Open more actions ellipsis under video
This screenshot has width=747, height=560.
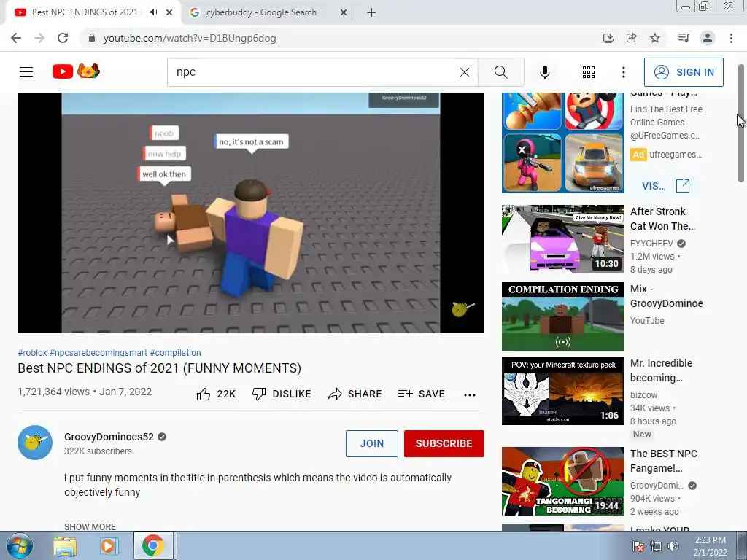470,394
